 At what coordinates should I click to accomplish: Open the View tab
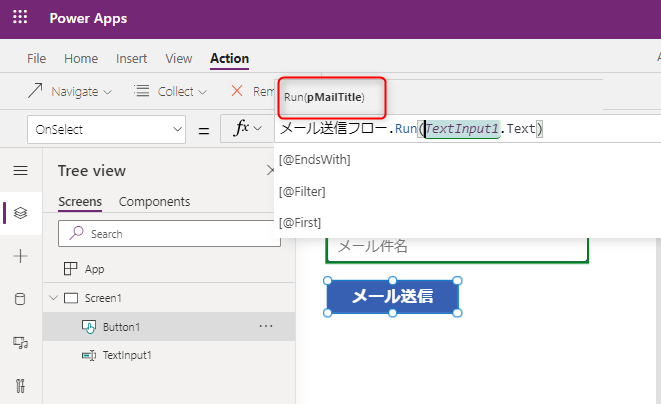pos(179,59)
